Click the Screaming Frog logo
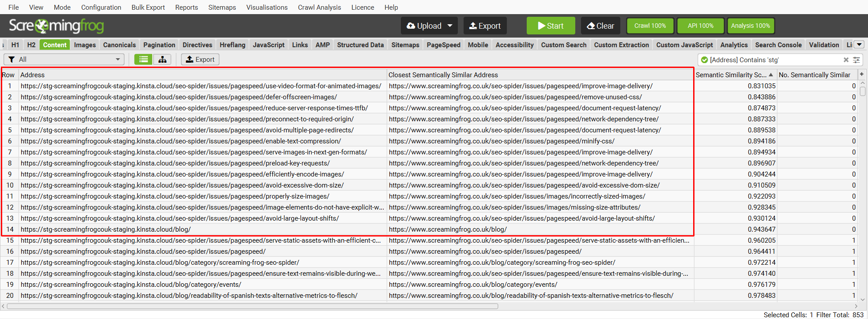This screenshot has width=868, height=319. (x=57, y=26)
